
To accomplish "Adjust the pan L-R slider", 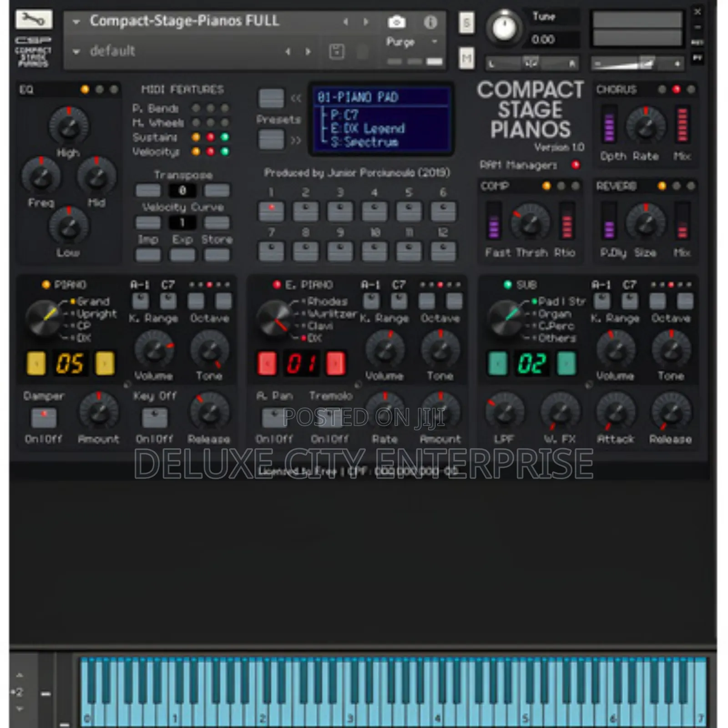I will [x=531, y=63].
